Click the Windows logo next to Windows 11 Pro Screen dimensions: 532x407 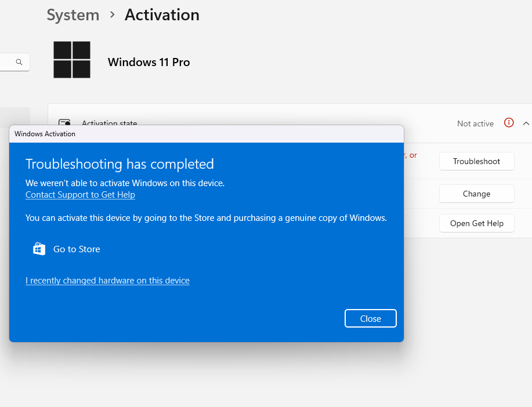(x=72, y=60)
